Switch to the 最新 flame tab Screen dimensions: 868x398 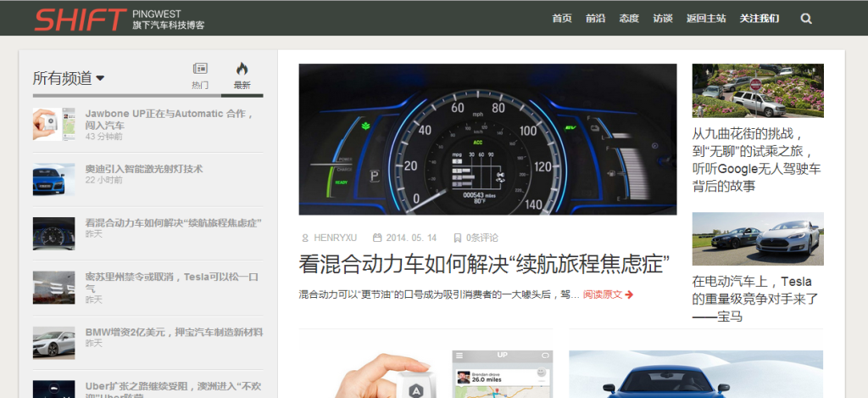[x=242, y=76]
